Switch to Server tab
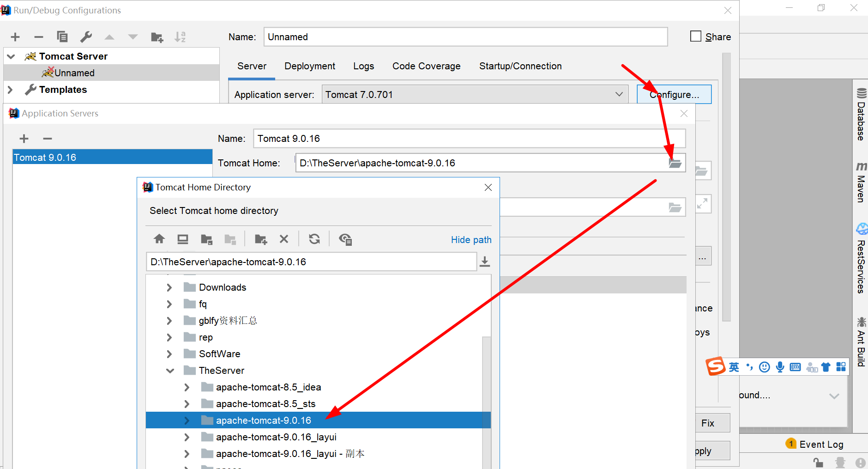The height and width of the screenshot is (469, 868). (252, 66)
